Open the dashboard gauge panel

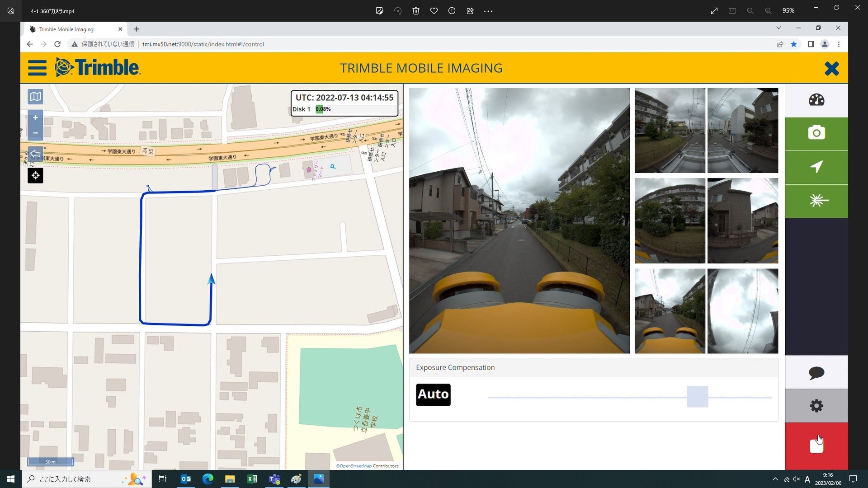816,100
